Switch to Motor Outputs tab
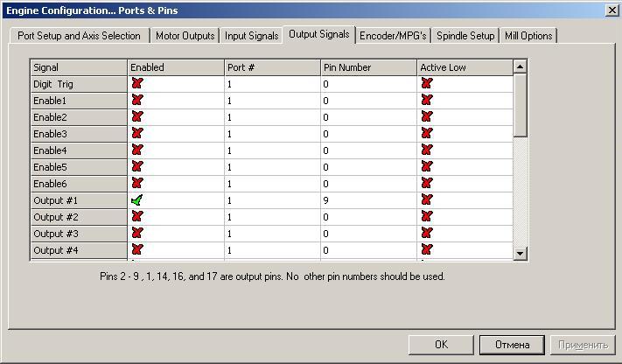The width and height of the screenshot is (622, 364). tap(185, 36)
